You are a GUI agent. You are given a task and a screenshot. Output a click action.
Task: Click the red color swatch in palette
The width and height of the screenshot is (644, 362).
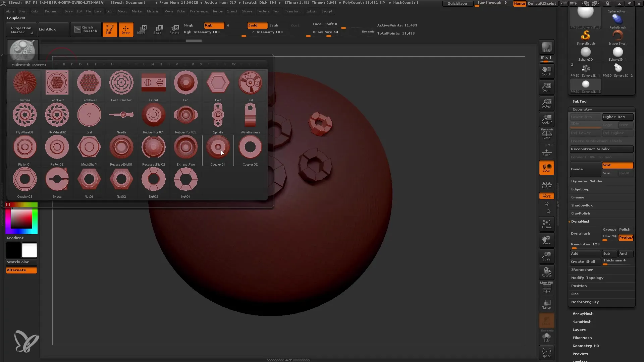(8, 204)
